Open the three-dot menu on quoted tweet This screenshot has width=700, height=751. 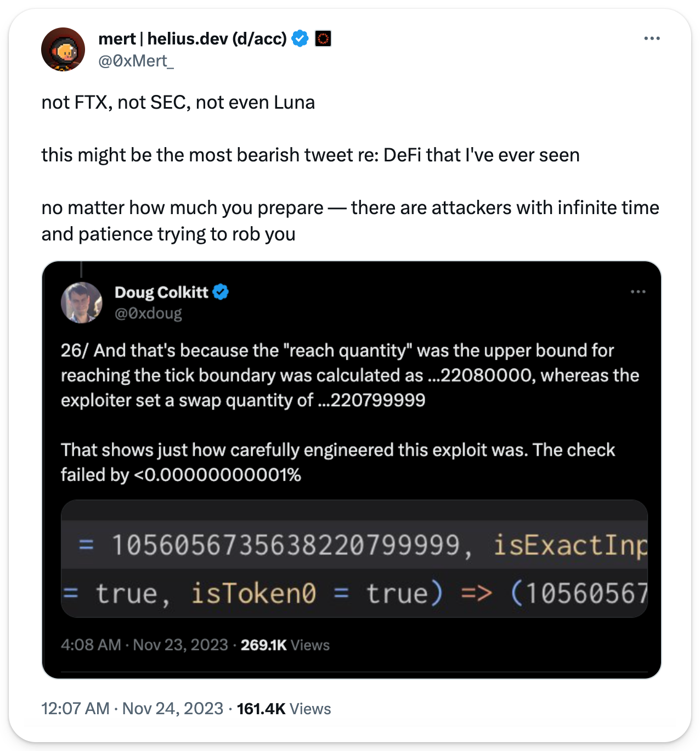pyautogui.click(x=638, y=292)
